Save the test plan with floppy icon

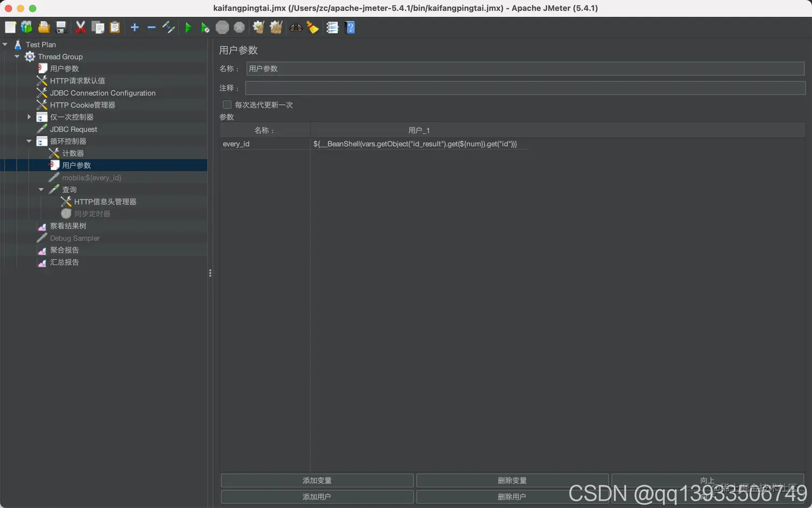(61, 27)
